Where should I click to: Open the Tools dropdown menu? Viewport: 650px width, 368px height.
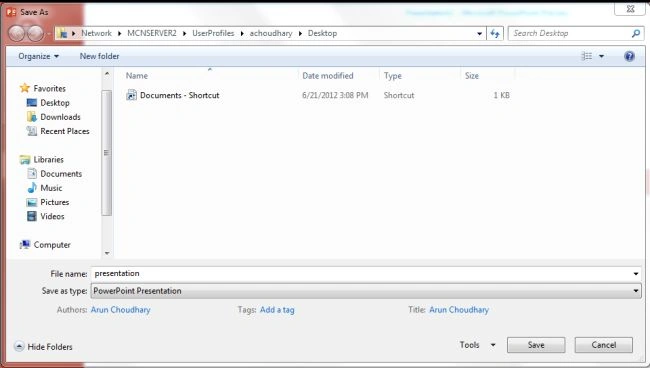pyautogui.click(x=477, y=345)
